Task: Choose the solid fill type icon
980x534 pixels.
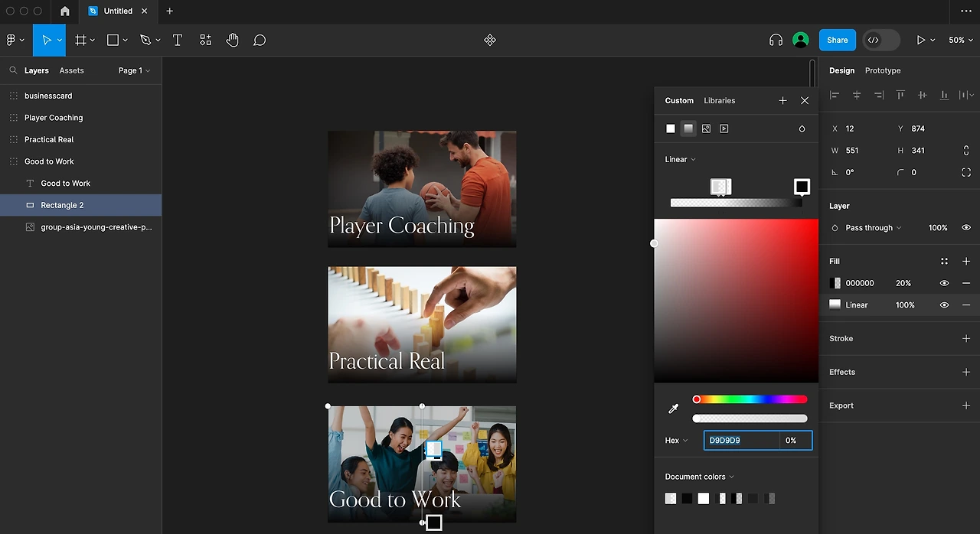Action: pos(671,129)
